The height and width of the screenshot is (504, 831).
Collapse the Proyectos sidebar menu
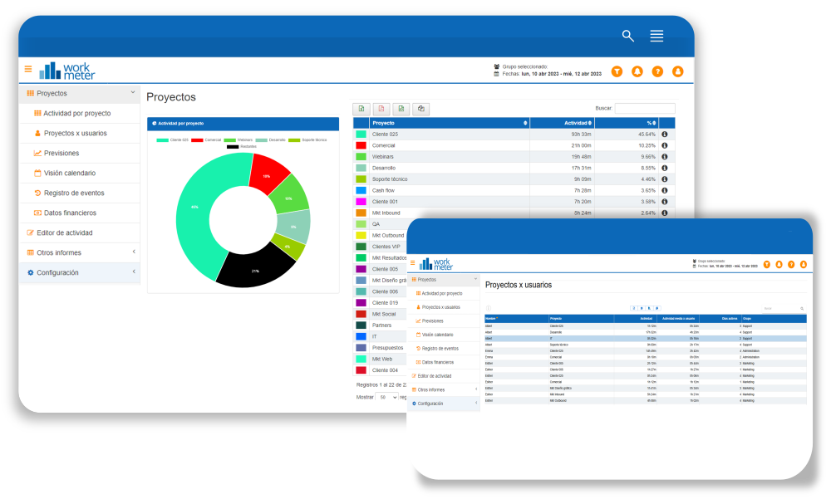click(x=79, y=93)
